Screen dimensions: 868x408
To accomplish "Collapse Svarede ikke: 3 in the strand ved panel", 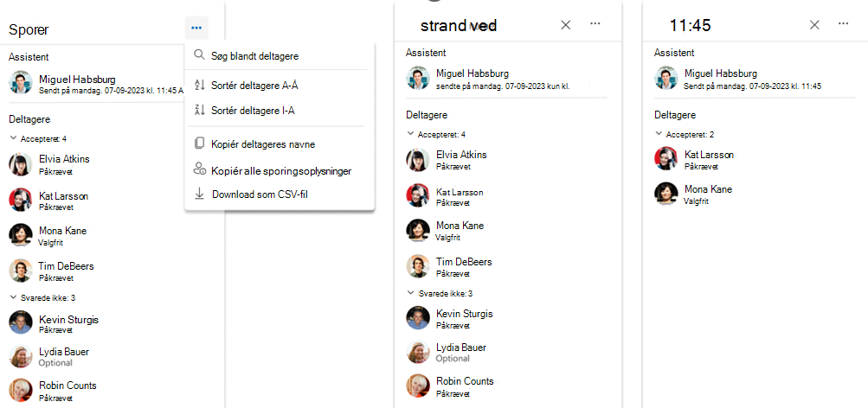I will [x=410, y=292].
